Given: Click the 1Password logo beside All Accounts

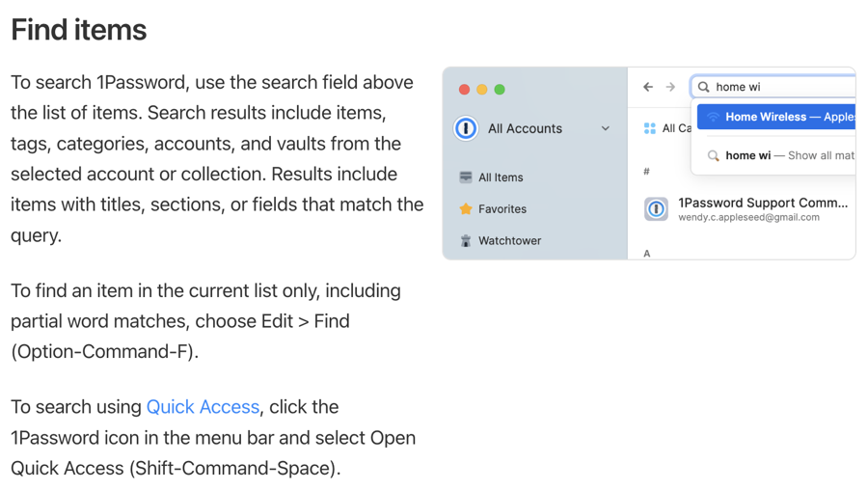Looking at the screenshot, I should point(466,128).
